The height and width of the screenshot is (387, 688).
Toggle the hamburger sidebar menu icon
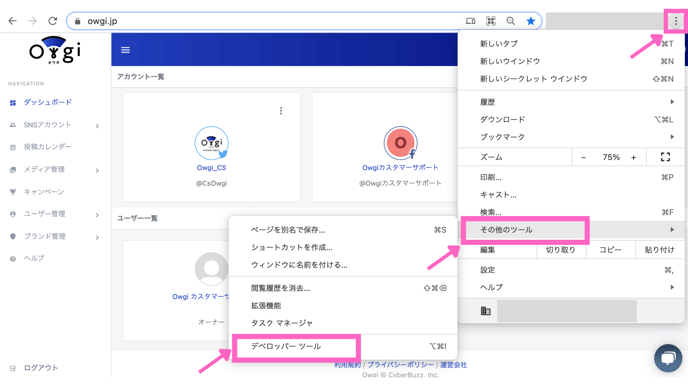tap(125, 50)
